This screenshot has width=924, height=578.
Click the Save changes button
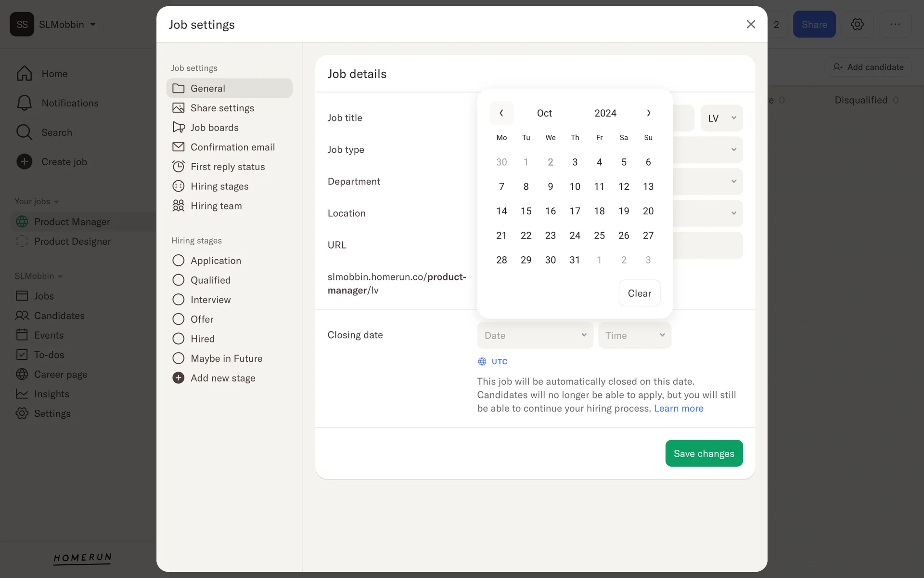(704, 453)
